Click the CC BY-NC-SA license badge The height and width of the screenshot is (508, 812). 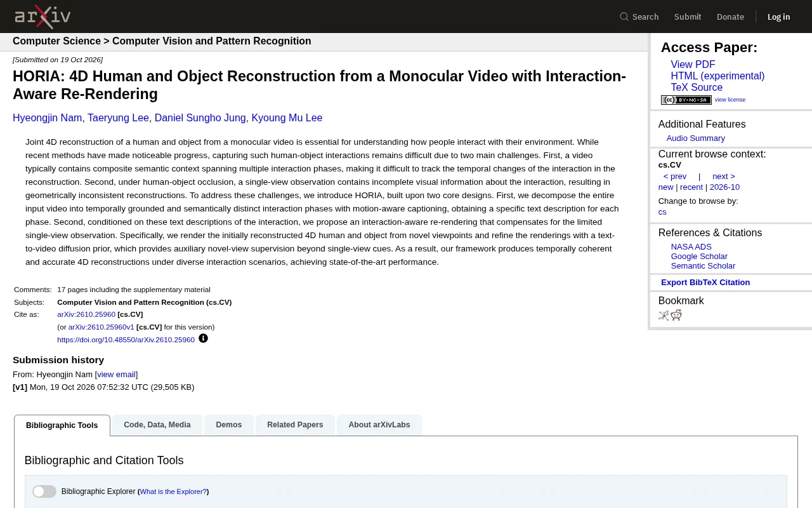[686, 100]
